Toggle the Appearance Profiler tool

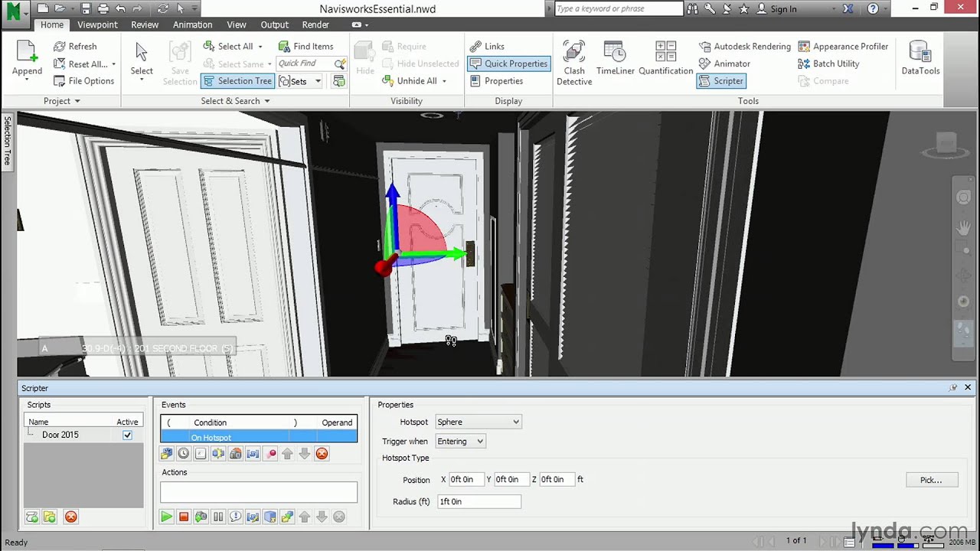[x=843, y=46]
